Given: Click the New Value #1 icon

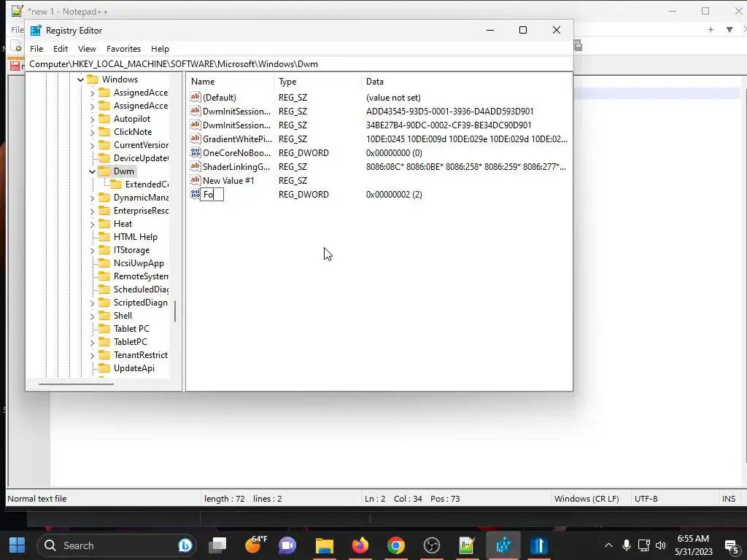Looking at the screenshot, I should 196,180.
